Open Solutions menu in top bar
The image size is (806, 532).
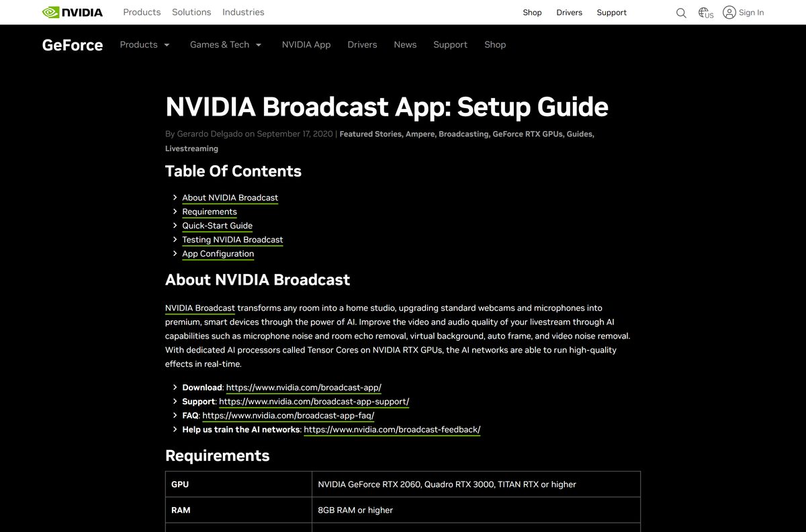point(191,12)
